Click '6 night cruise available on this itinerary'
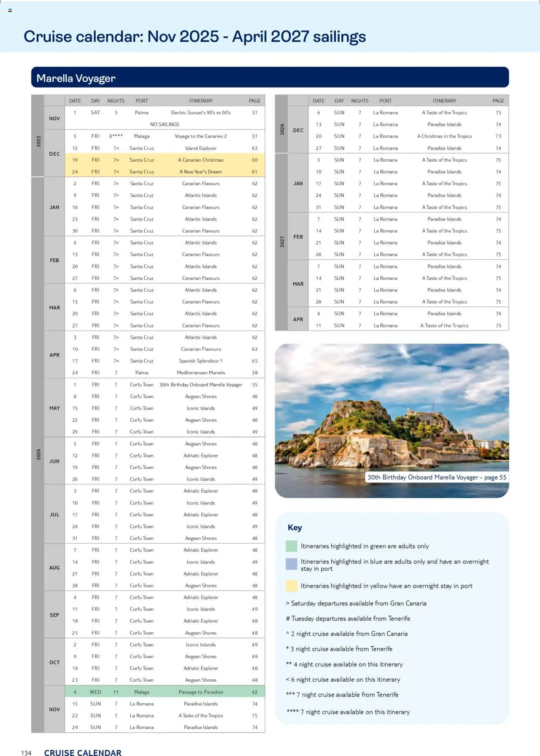Screen dimensions: 540x756 pyautogui.click(x=343, y=680)
